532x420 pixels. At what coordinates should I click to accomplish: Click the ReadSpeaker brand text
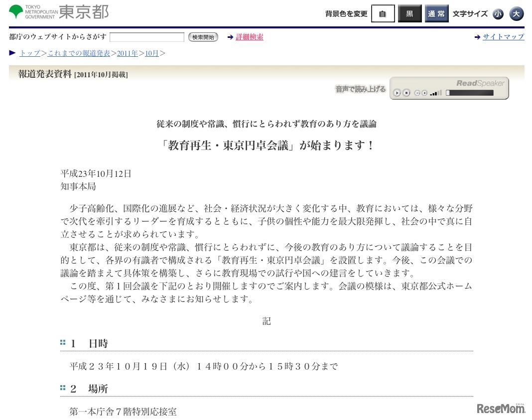click(x=480, y=83)
